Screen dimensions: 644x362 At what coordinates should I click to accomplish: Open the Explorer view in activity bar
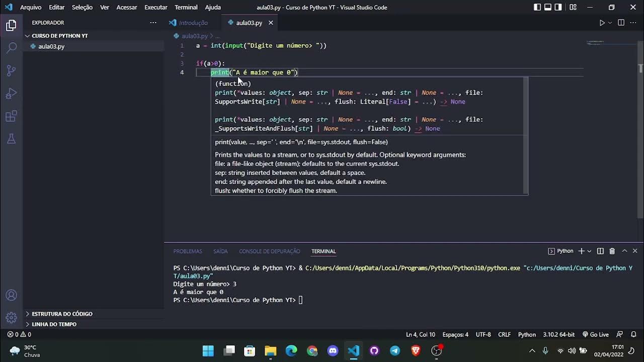(x=11, y=25)
